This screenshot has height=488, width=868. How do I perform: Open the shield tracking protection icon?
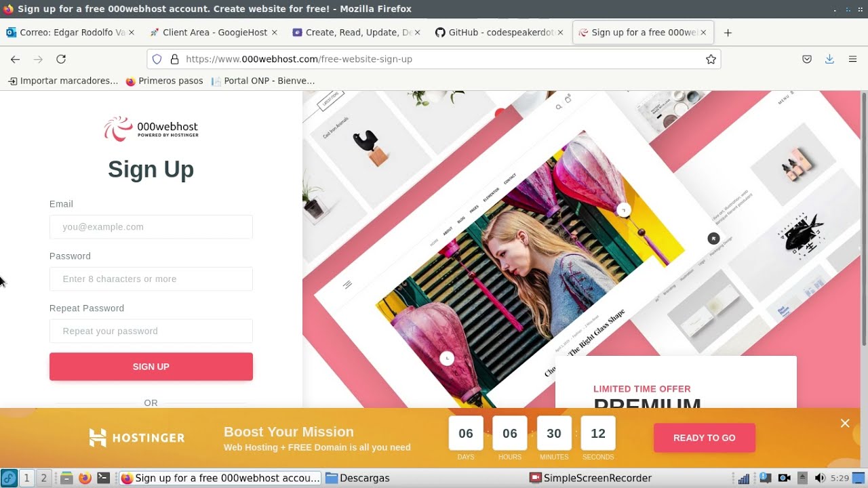pyautogui.click(x=157, y=59)
